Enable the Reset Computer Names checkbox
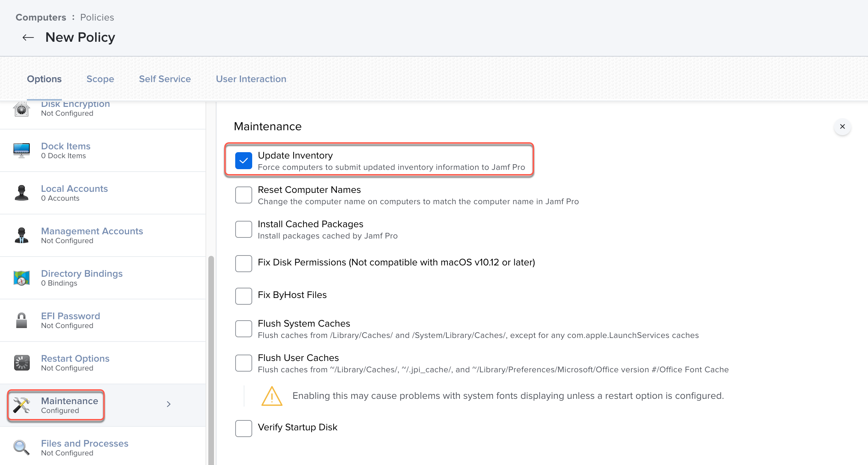The image size is (868, 465). (x=244, y=195)
